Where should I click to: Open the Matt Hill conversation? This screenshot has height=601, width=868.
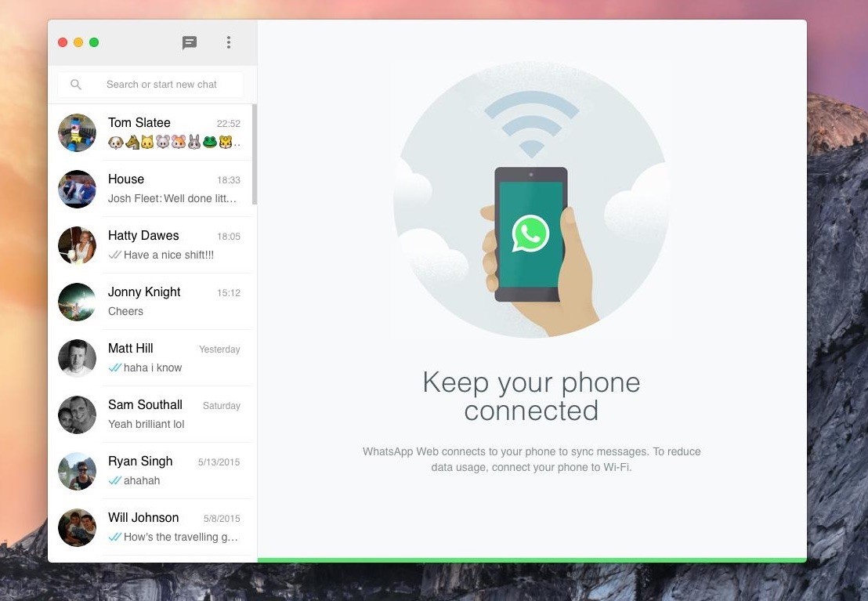pyautogui.click(x=150, y=358)
